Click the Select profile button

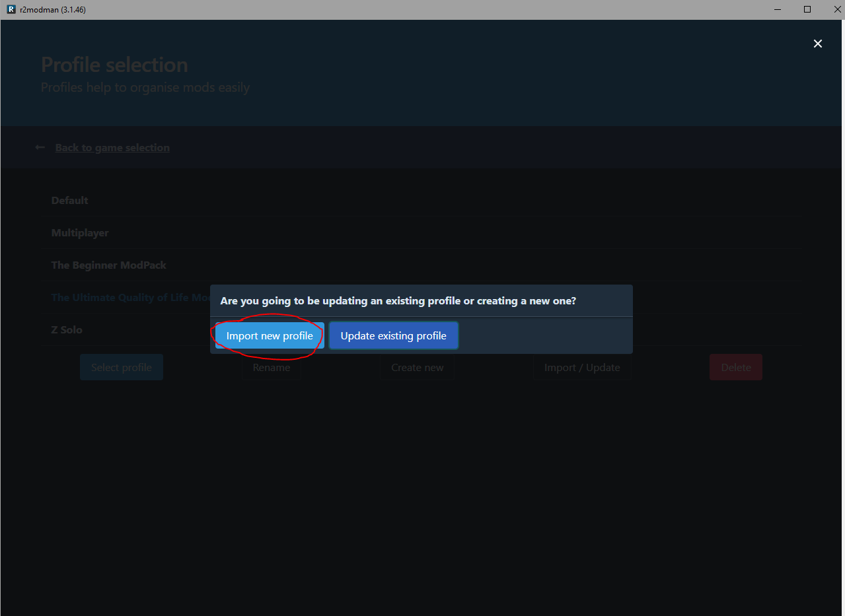tap(122, 367)
